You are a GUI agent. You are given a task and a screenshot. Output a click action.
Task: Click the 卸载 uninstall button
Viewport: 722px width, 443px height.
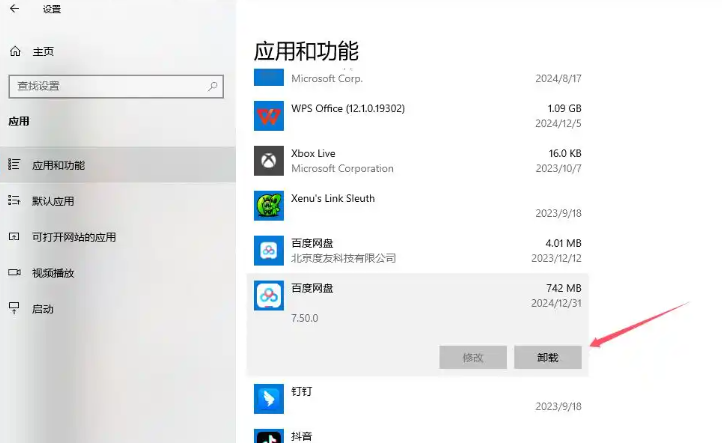(x=548, y=357)
